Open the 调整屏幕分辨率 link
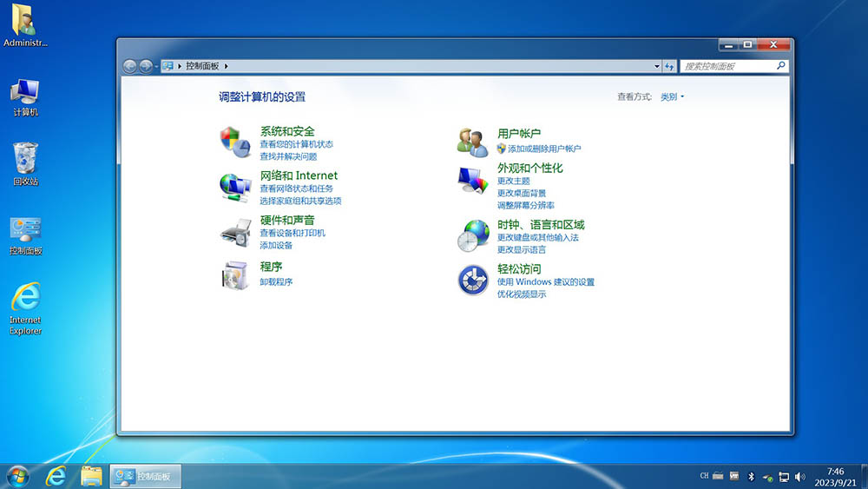The width and height of the screenshot is (868, 489). pos(526,206)
